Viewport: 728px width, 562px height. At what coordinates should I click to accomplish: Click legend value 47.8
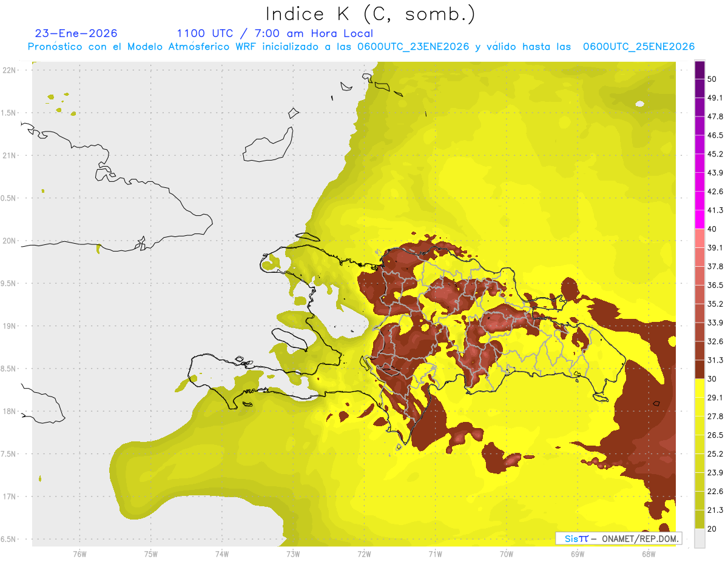[715, 116]
